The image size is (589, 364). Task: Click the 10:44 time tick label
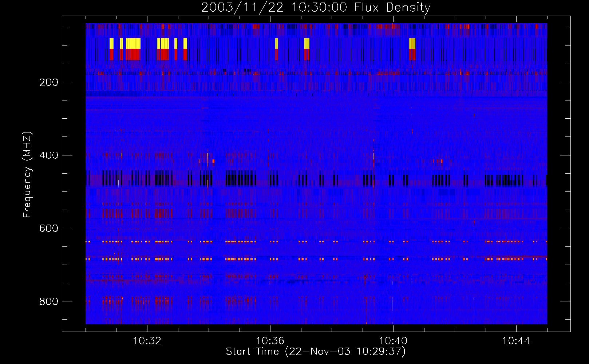coord(516,341)
